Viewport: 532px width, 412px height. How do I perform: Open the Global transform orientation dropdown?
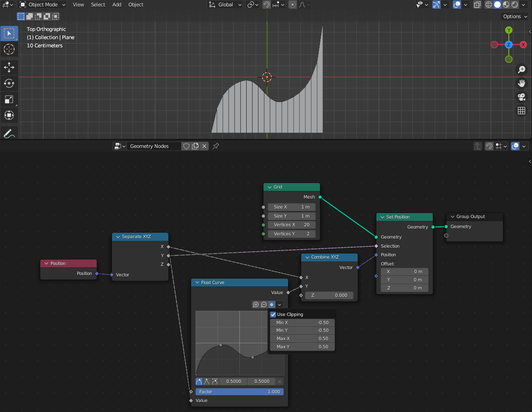(227, 5)
